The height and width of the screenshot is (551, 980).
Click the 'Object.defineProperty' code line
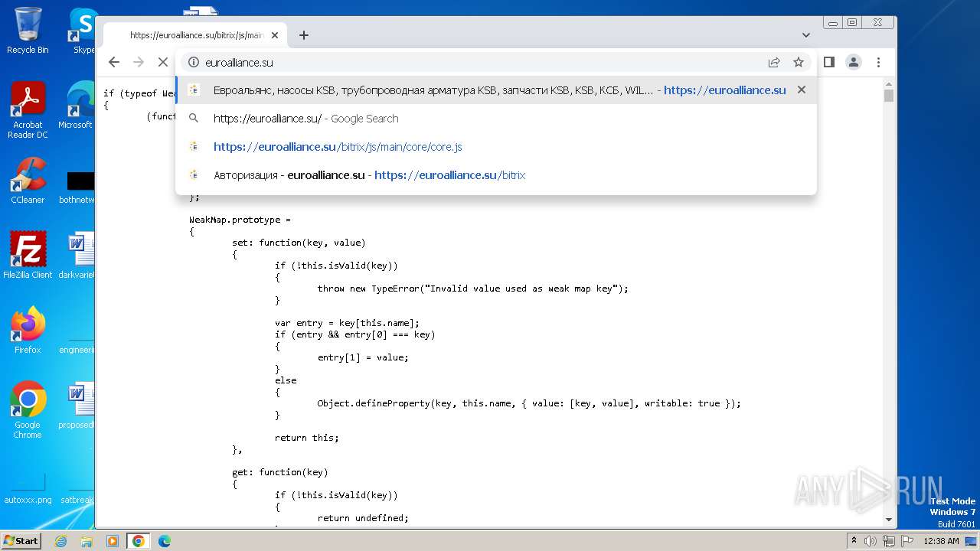click(529, 403)
